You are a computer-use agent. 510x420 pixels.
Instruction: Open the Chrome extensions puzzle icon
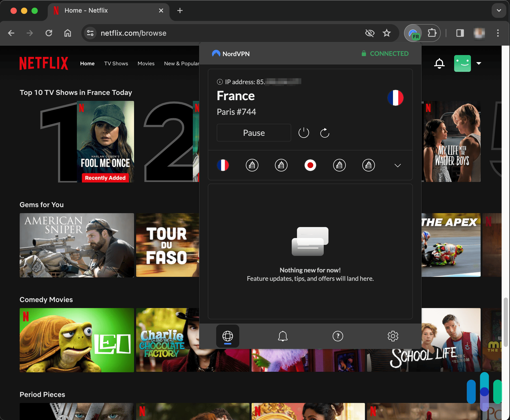point(432,33)
